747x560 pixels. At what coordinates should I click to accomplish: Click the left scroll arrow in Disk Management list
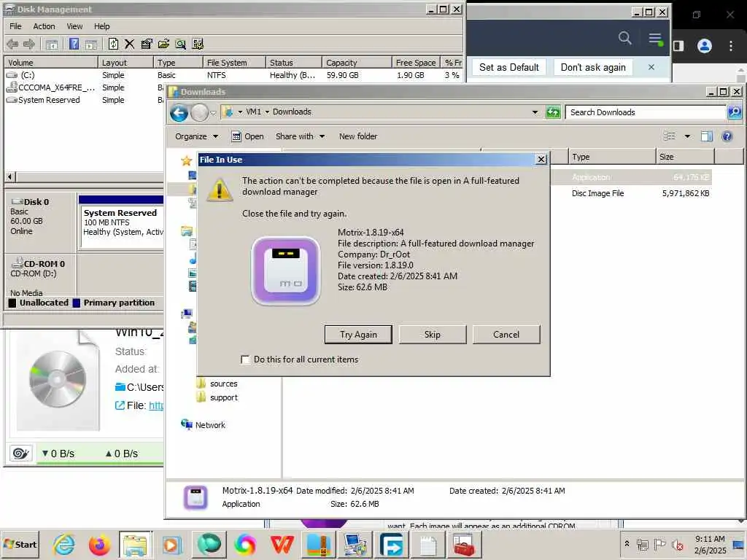(9, 177)
